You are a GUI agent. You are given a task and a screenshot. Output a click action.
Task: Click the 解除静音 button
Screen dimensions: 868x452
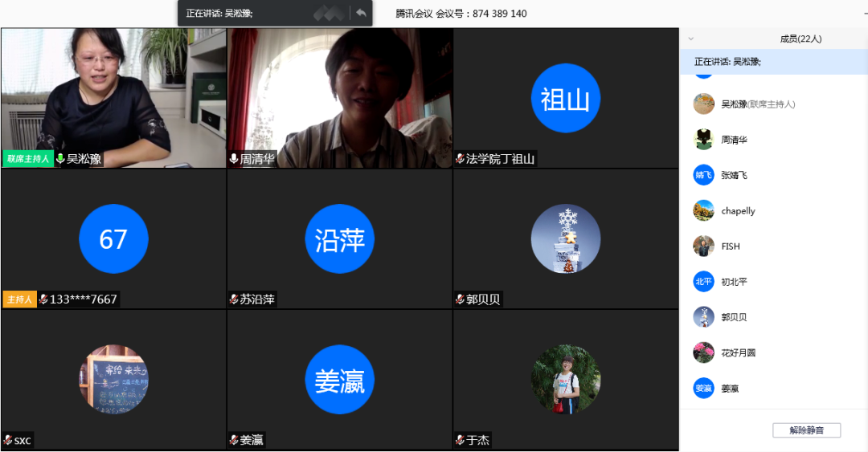coord(806,430)
